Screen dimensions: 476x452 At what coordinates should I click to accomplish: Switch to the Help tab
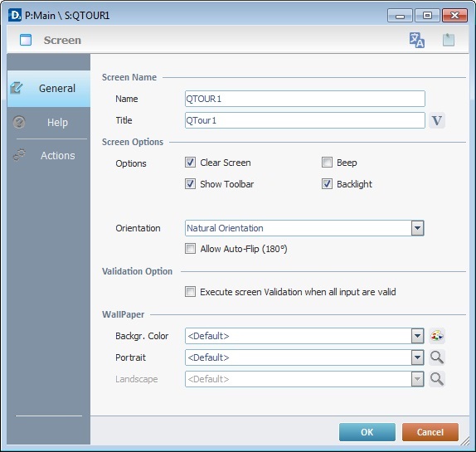(x=49, y=123)
